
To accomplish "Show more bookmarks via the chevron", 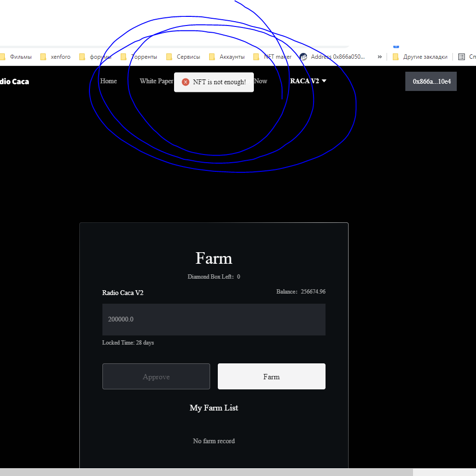I will (x=379, y=57).
